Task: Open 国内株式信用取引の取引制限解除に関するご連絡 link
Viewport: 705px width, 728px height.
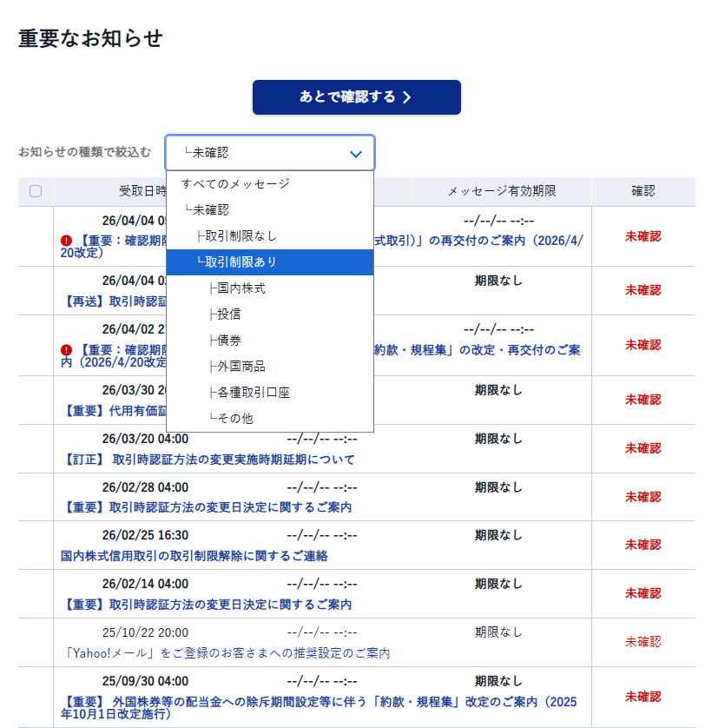Action: (194, 556)
